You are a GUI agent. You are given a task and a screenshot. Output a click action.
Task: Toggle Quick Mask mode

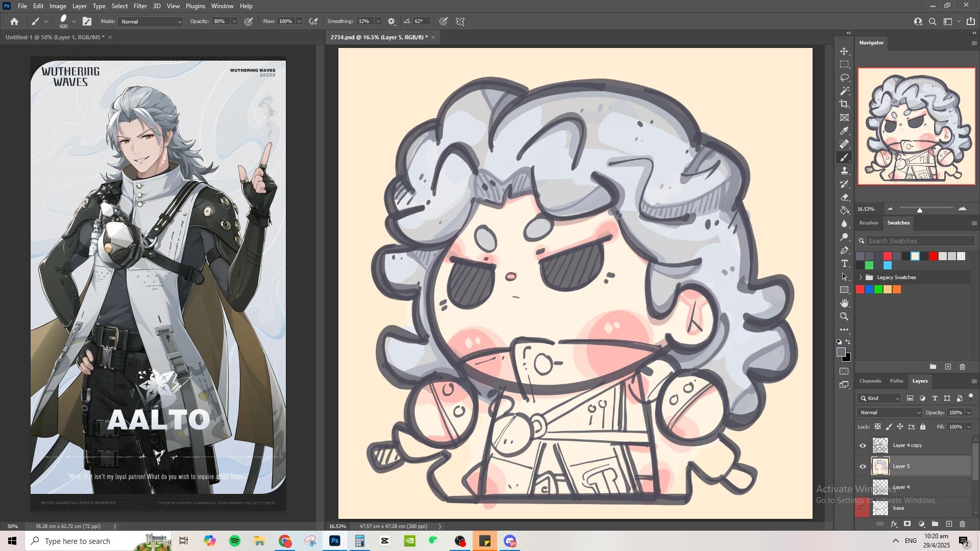pyautogui.click(x=844, y=371)
